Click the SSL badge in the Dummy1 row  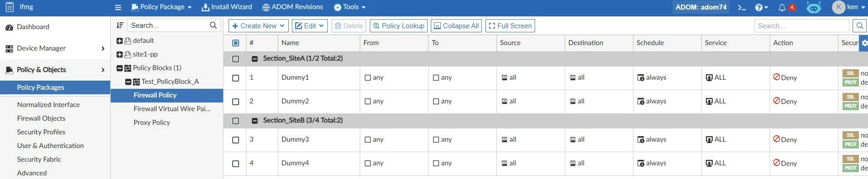point(850,73)
